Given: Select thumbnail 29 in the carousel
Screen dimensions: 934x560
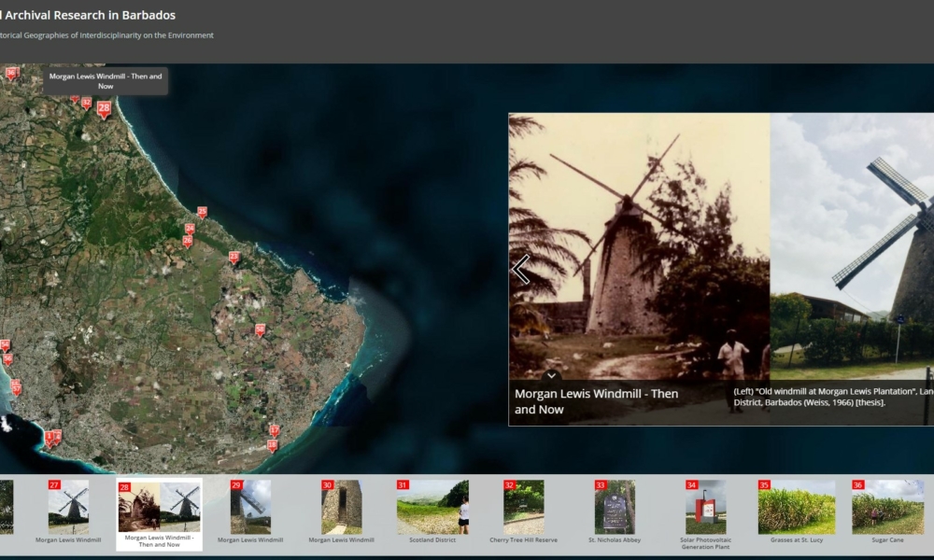Looking at the screenshot, I should pyautogui.click(x=250, y=507).
